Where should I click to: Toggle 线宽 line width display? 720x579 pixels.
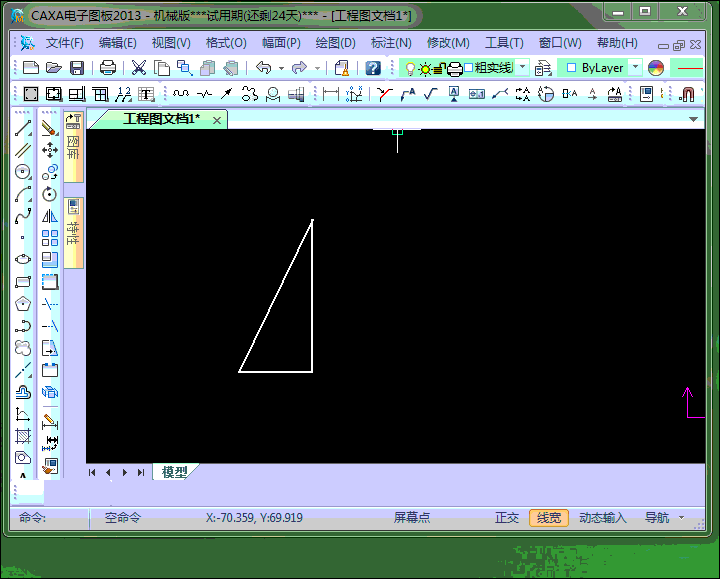coord(549,518)
